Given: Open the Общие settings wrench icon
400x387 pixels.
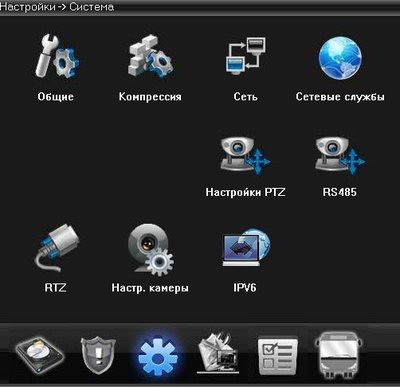Looking at the screenshot, I should click(57, 57).
